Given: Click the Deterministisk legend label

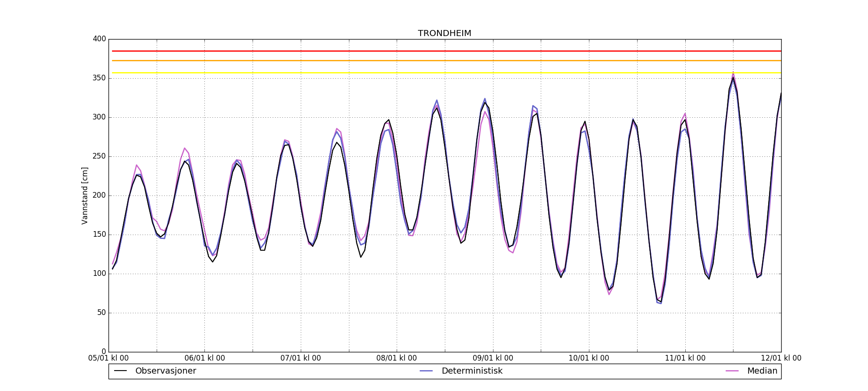Looking at the screenshot, I should (472, 371).
